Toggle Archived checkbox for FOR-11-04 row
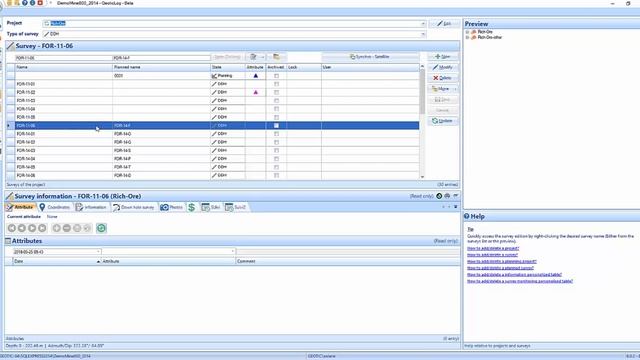 276,109
